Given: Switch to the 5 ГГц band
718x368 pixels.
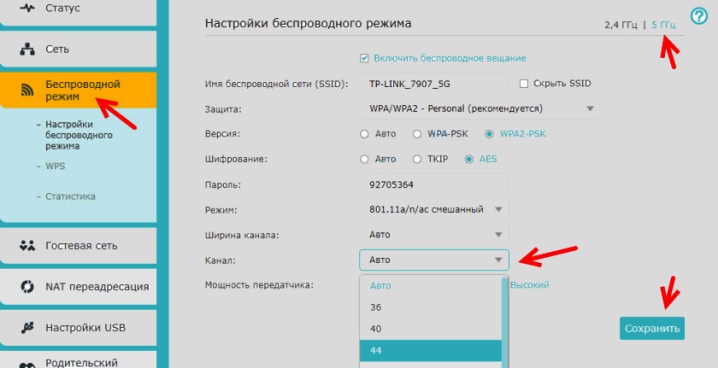Looking at the screenshot, I should [x=663, y=25].
